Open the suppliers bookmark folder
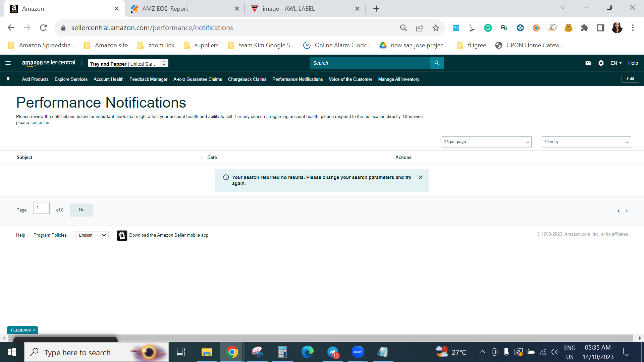 (201, 45)
